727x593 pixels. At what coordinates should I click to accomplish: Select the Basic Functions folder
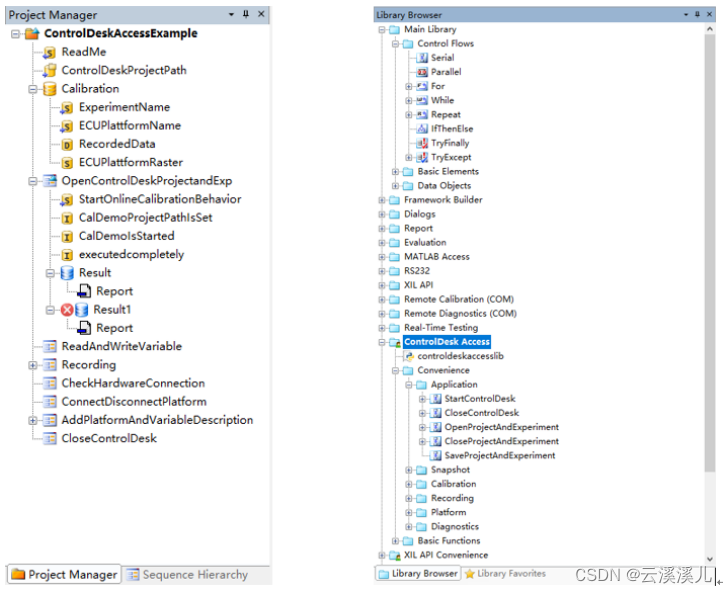point(449,541)
